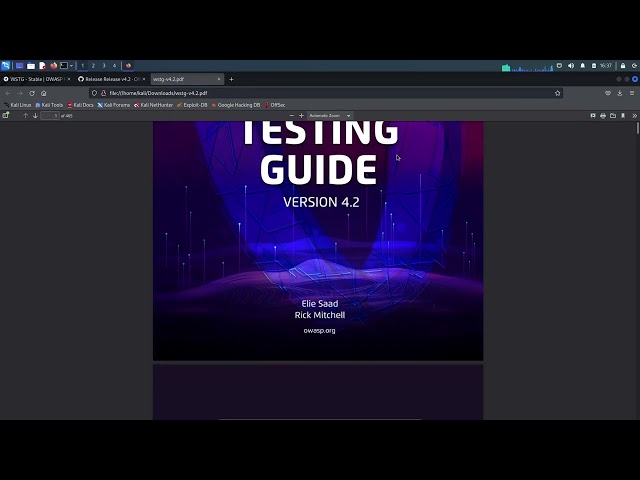Open a new browser tab
Viewport: 640px width, 480px height.
(231, 79)
